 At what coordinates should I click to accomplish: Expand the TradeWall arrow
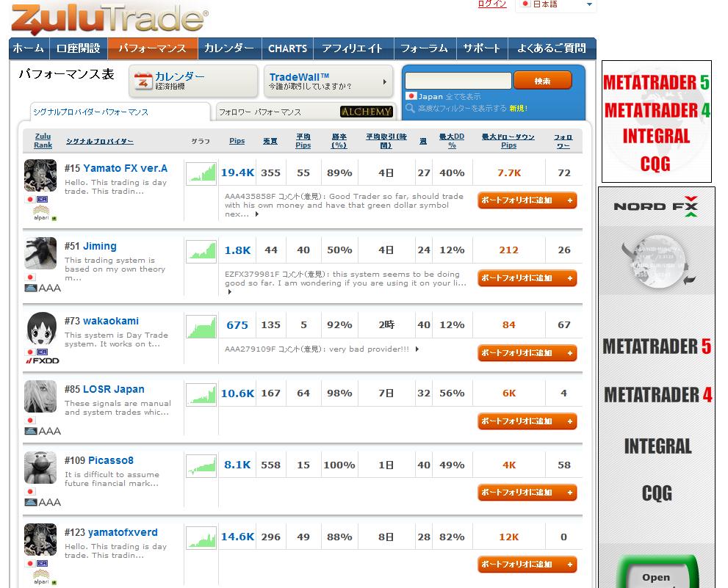[384, 81]
